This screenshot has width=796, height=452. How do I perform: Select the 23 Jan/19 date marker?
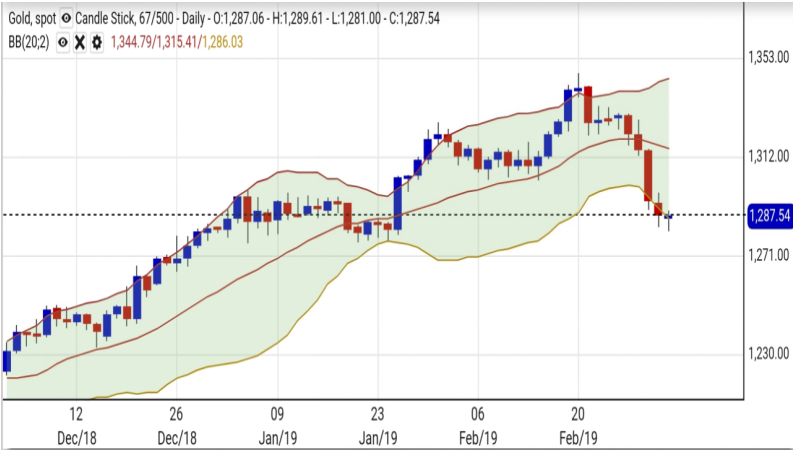pos(377,423)
